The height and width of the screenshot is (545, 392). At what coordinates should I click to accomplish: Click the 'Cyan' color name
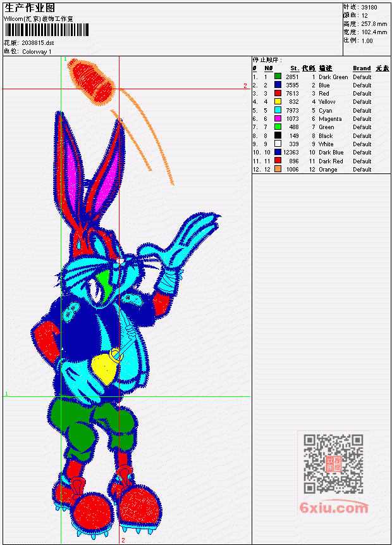(326, 111)
